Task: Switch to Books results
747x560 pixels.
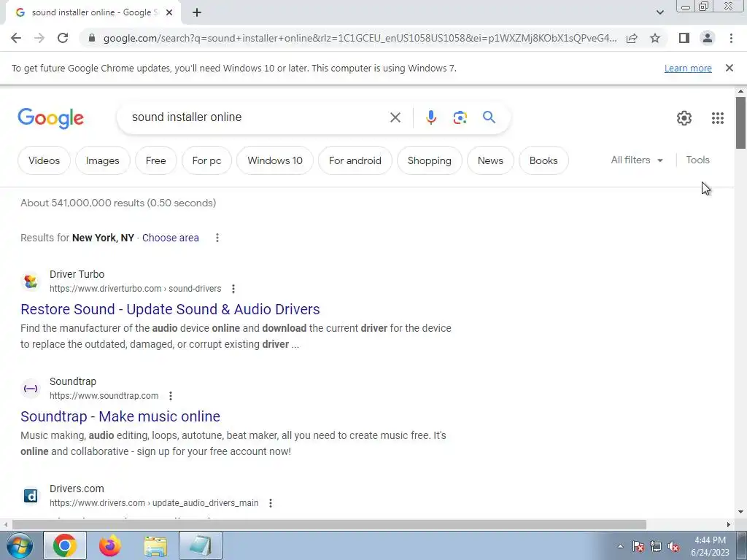Action: (543, 160)
